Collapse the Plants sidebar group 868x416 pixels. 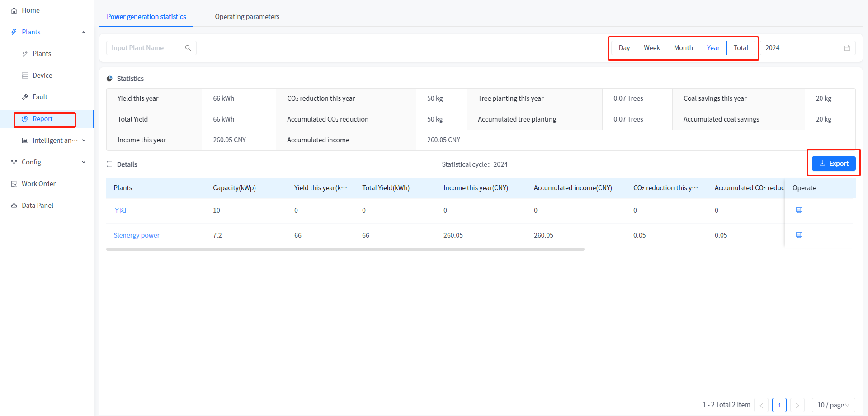tap(84, 32)
